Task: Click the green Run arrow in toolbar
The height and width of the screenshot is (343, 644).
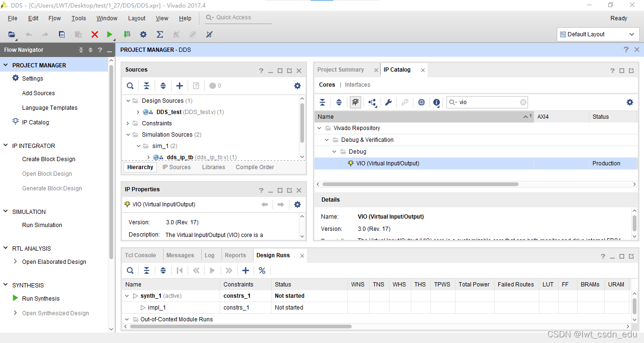Action: click(110, 34)
